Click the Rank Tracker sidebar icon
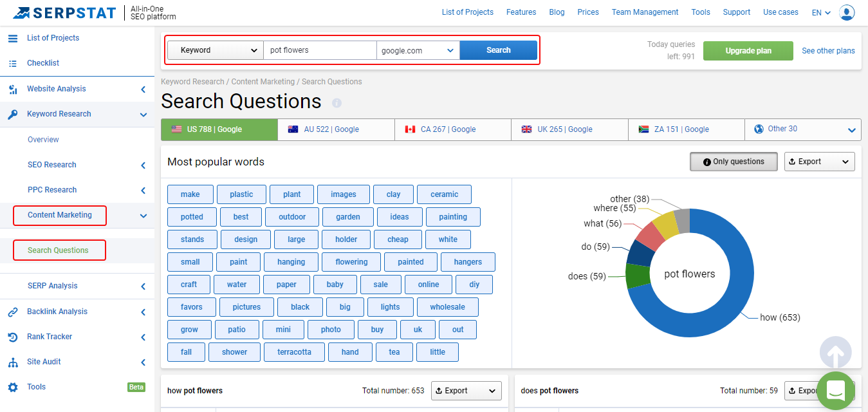 [13, 336]
